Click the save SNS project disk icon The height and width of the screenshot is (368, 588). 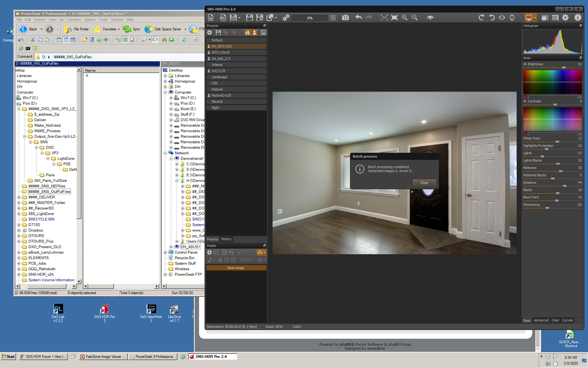(233, 18)
